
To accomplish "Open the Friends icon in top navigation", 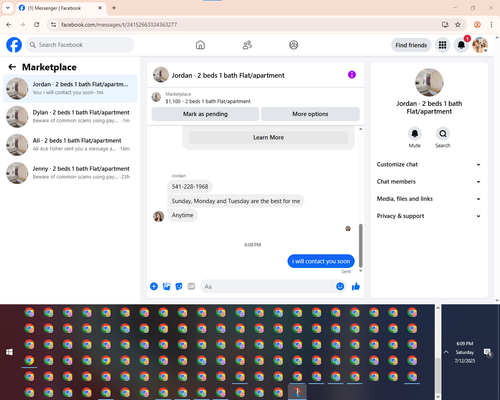I will point(247,45).
